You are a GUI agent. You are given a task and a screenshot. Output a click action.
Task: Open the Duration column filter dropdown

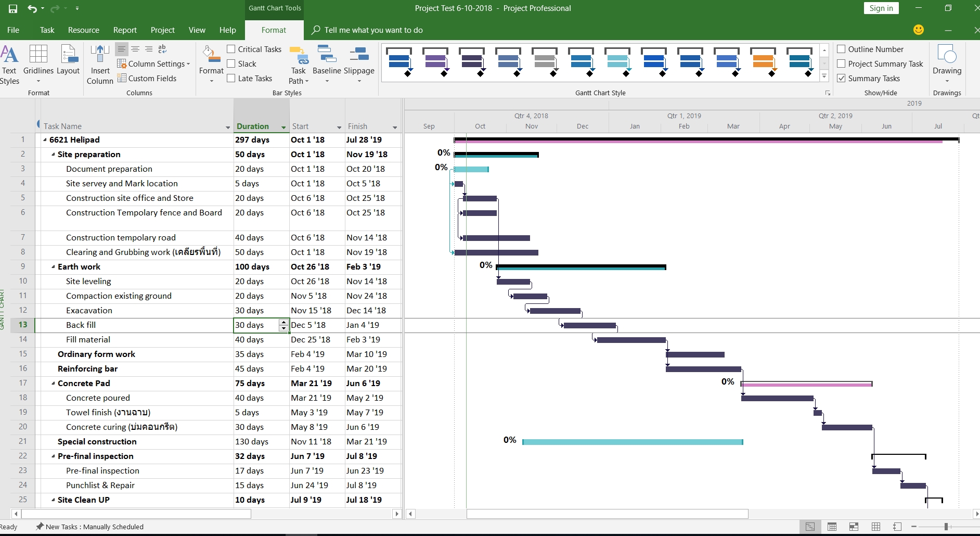pyautogui.click(x=283, y=127)
